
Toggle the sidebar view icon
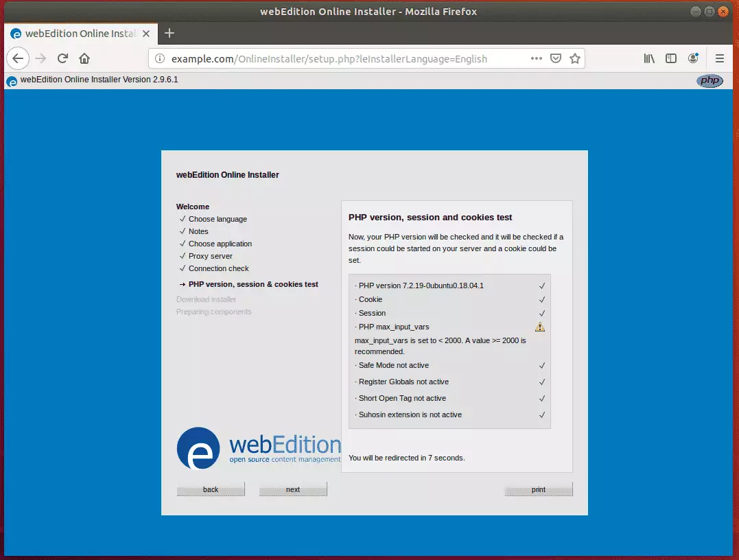tap(671, 58)
